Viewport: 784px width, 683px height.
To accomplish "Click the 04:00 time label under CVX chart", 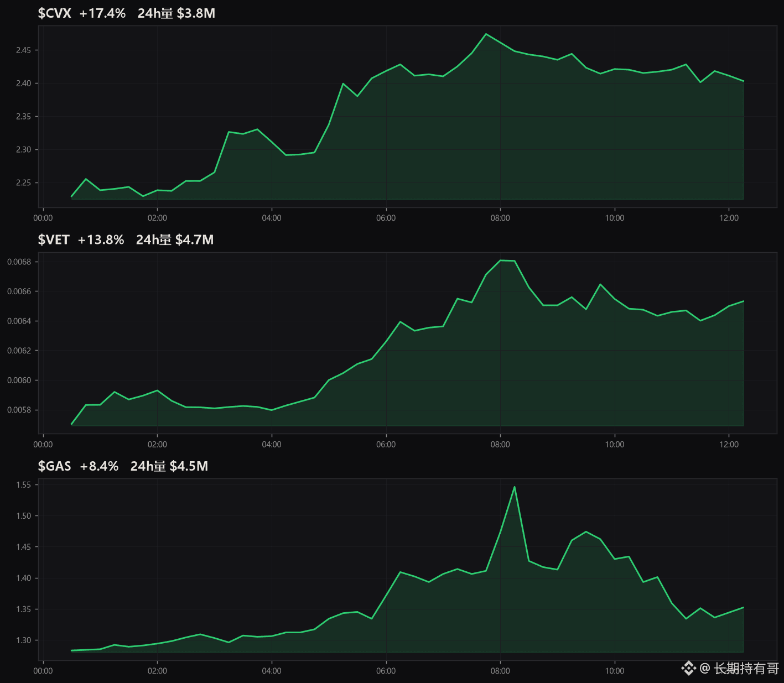I will click(x=272, y=218).
